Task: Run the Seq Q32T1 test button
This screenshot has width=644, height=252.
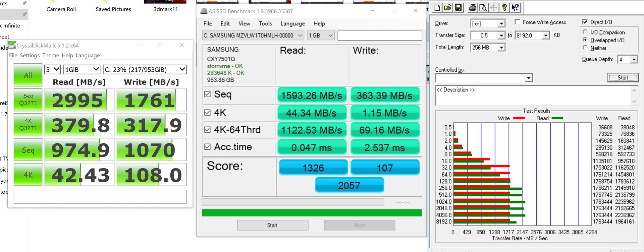Action: (x=28, y=100)
